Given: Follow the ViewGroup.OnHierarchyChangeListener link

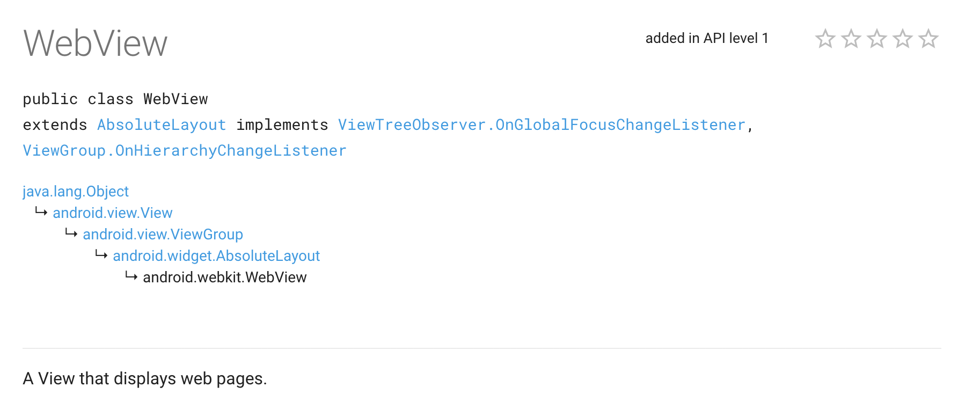Looking at the screenshot, I should pyautogui.click(x=185, y=151).
